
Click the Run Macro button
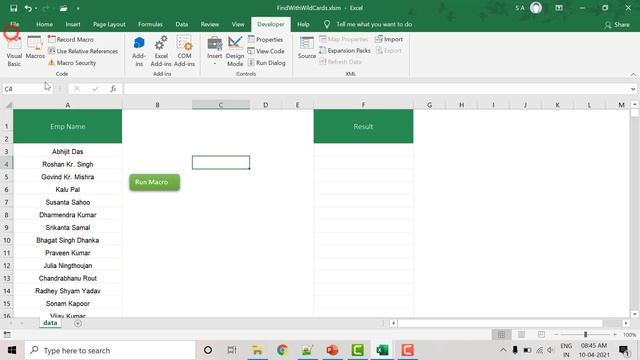155,182
